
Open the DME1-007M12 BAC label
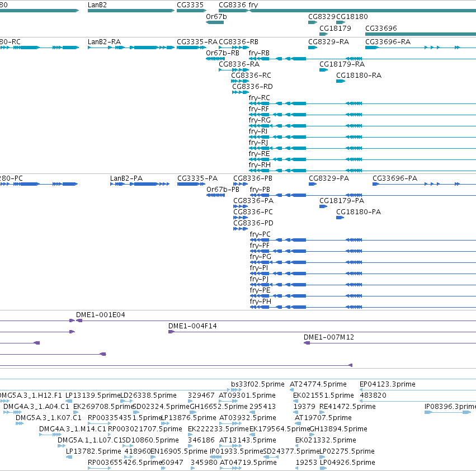(329, 337)
